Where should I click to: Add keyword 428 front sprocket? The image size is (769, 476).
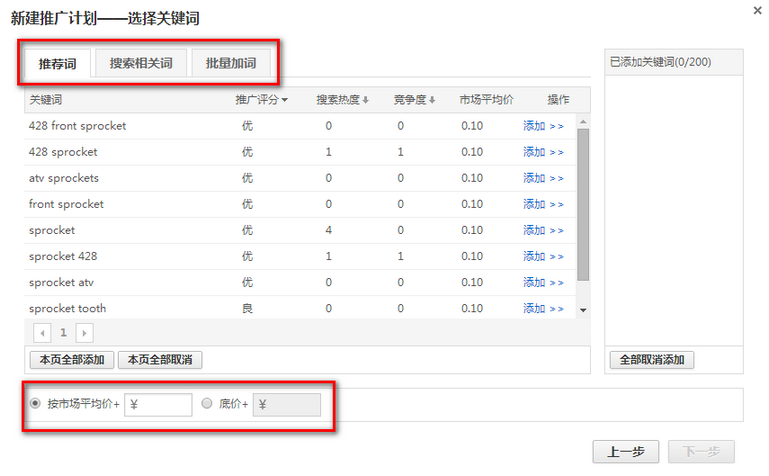click(543, 126)
